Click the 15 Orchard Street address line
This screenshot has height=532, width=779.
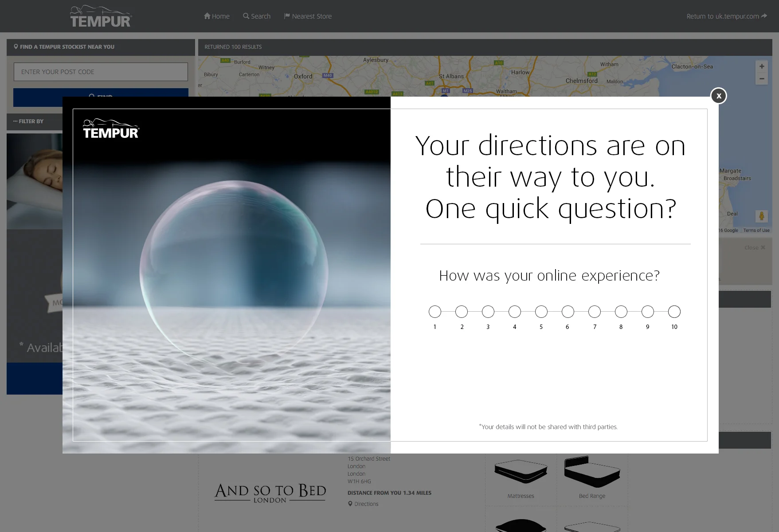tap(369, 459)
